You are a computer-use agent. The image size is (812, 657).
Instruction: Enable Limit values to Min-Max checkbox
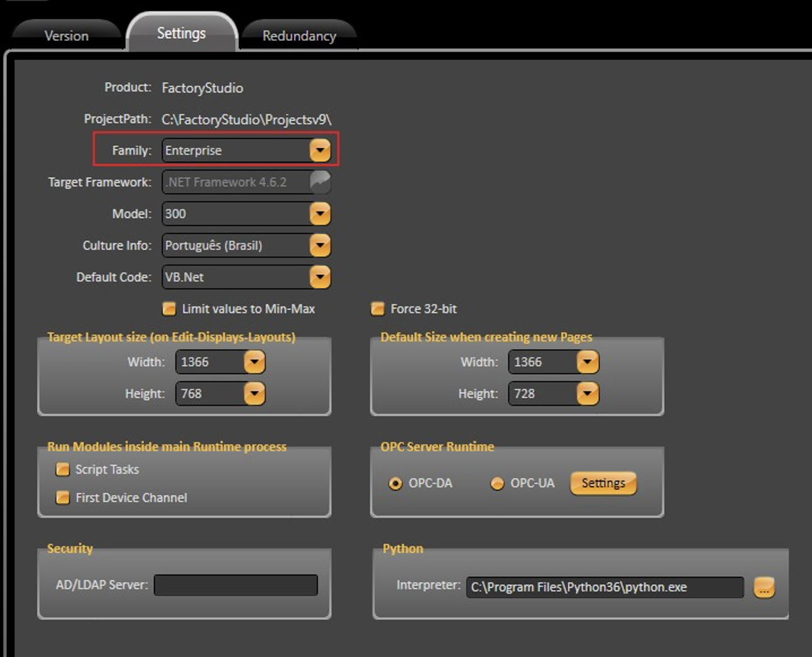pyautogui.click(x=169, y=308)
